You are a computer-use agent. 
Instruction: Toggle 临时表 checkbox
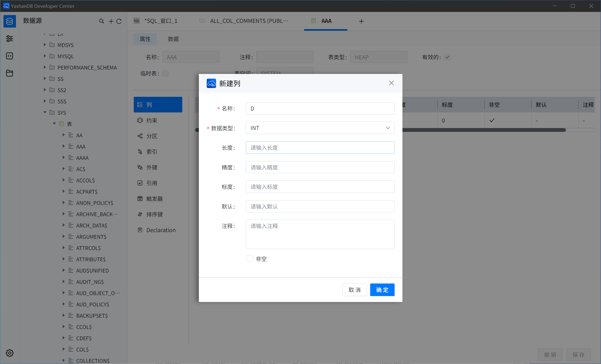coord(165,73)
